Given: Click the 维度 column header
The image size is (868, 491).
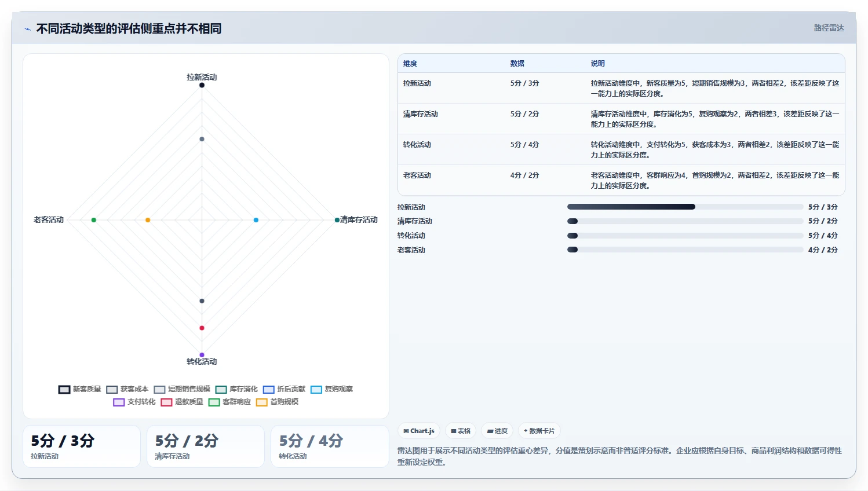Looking at the screenshot, I should (x=410, y=64).
